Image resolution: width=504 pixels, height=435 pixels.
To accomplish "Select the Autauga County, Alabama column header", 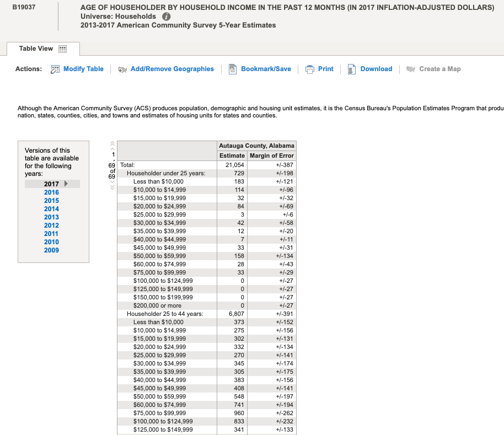I will (x=256, y=146).
